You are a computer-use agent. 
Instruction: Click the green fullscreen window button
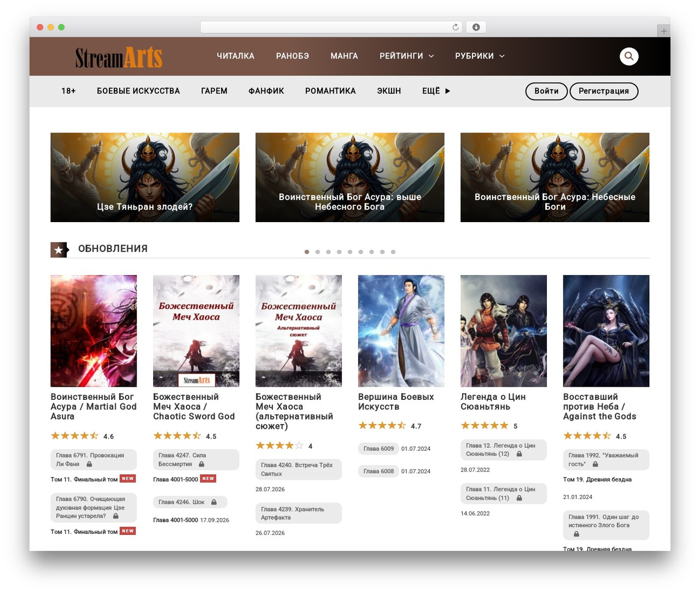tap(61, 27)
